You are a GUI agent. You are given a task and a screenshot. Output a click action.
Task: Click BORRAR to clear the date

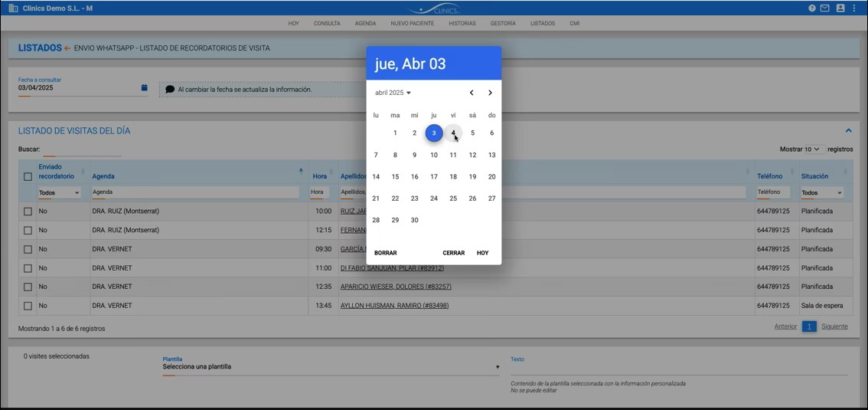(x=386, y=253)
